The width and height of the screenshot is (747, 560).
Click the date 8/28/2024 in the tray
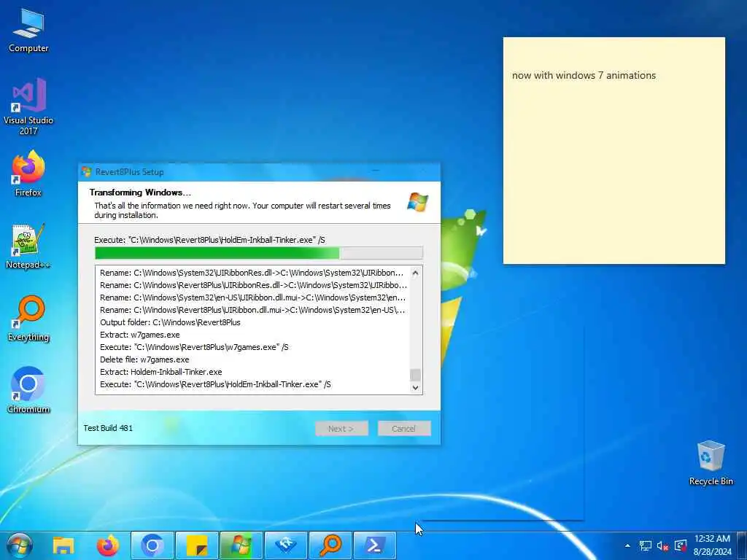(712, 552)
